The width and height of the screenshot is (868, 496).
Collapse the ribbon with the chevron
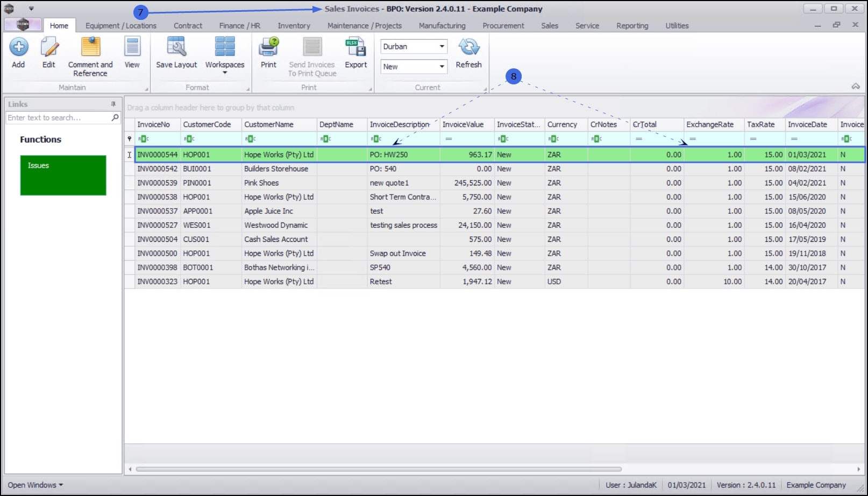[856, 87]
